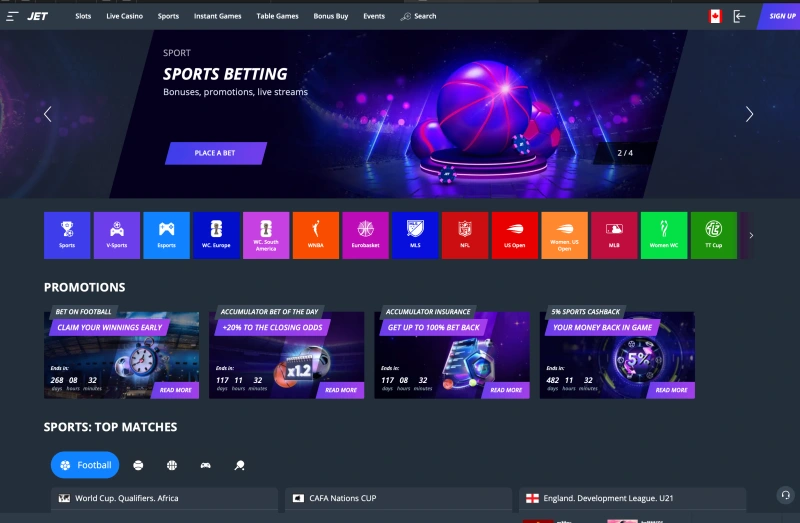Click the login arrow icon
Screen dimensions: 800x523
tap(740, 16)
